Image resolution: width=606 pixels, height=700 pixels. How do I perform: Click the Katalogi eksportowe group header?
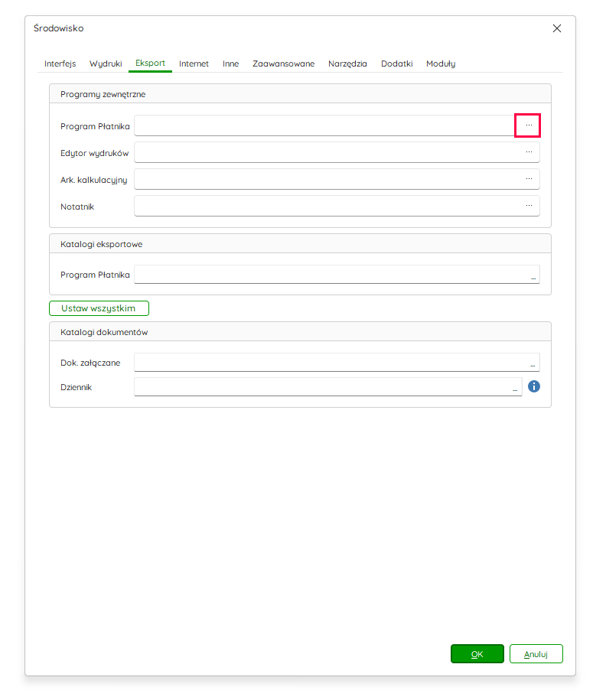300,244
